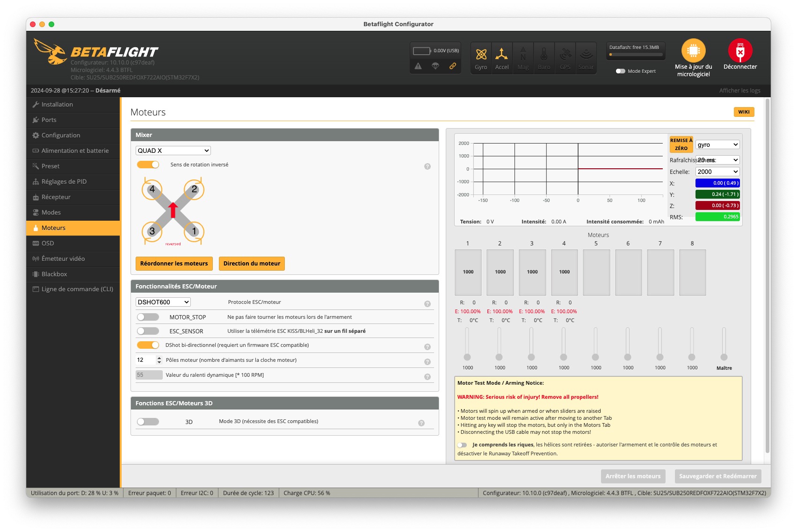The image size is (797, 532).
Task: Click help icon for Pôles moteur
Action: coord(427,362)
